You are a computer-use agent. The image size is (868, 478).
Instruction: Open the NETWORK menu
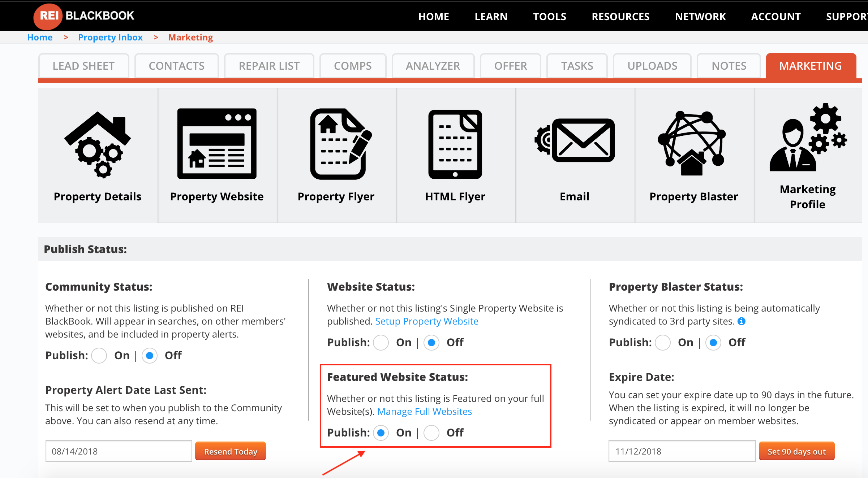click(700, 17)
